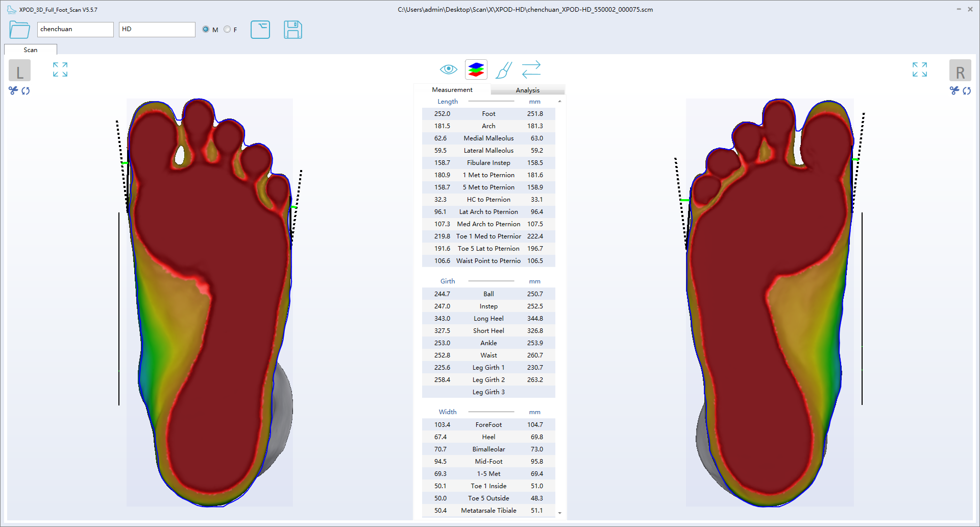Click the export report icon
The image size is (980, 527).
point(260,30)
